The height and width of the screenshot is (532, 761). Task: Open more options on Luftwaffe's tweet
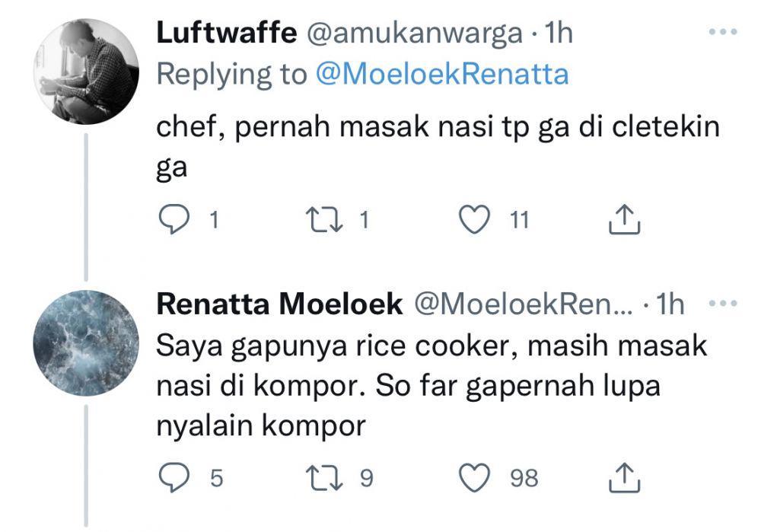[x=723, y=32]
